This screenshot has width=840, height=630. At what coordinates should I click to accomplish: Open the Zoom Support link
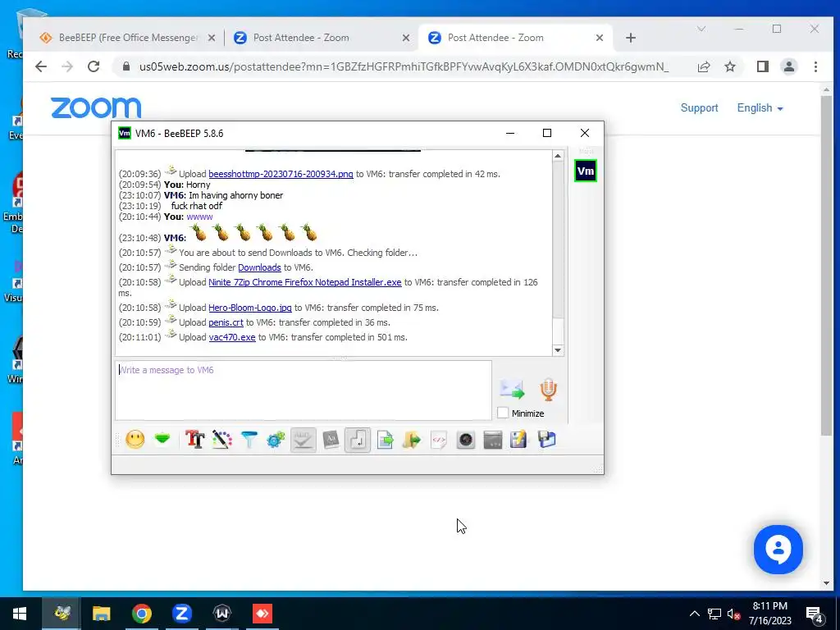click(x=699, y=107)
